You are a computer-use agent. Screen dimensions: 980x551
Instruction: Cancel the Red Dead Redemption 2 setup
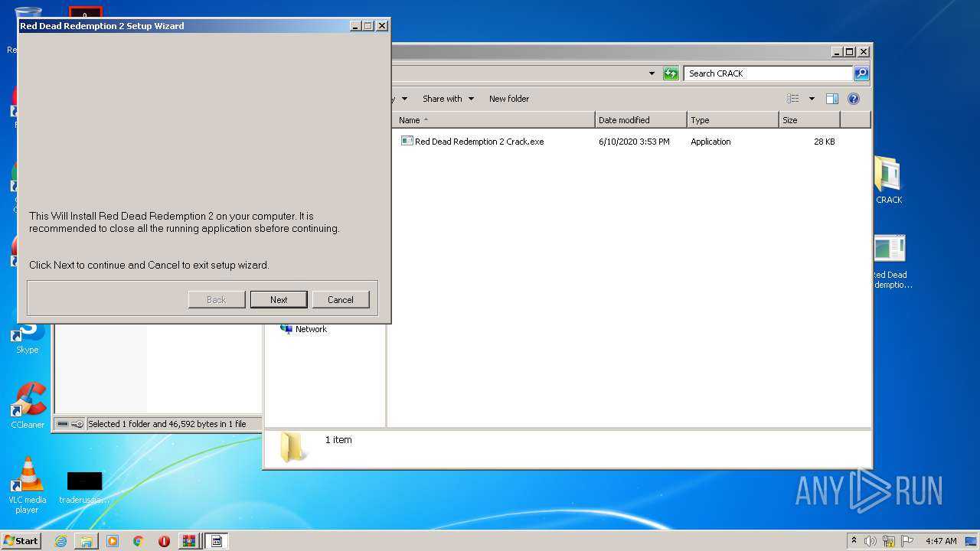click(341, 299)
